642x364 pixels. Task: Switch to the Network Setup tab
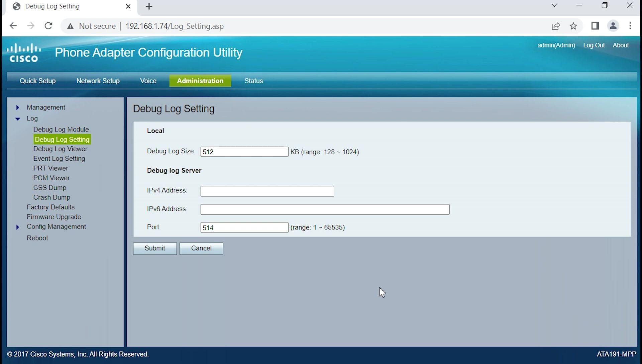coord(98,81)
